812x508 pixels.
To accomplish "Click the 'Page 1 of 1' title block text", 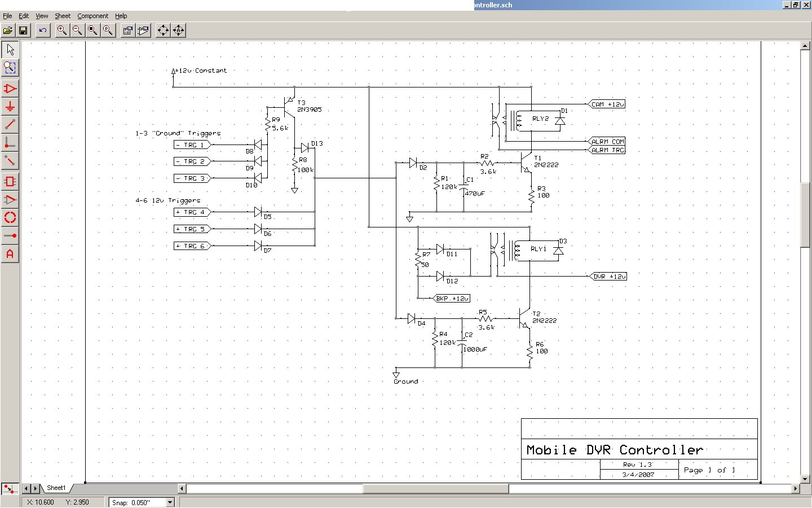I will tap(709, 470).
